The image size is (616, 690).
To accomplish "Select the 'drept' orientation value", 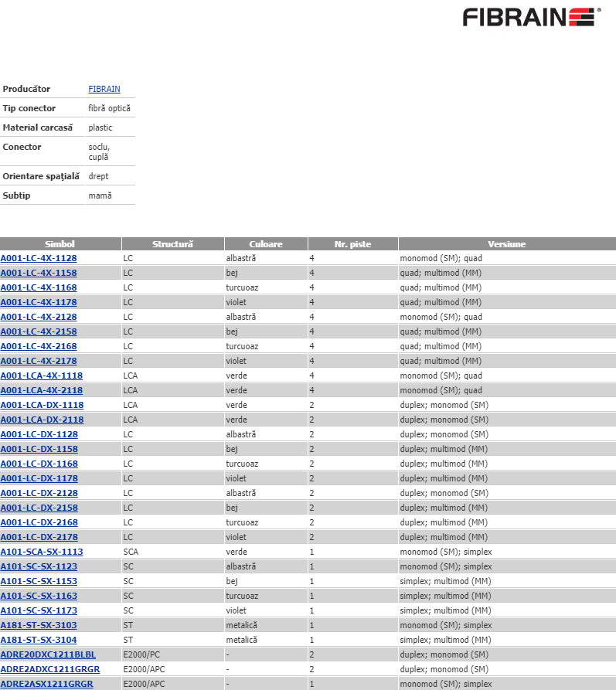I will pos(98,176).
